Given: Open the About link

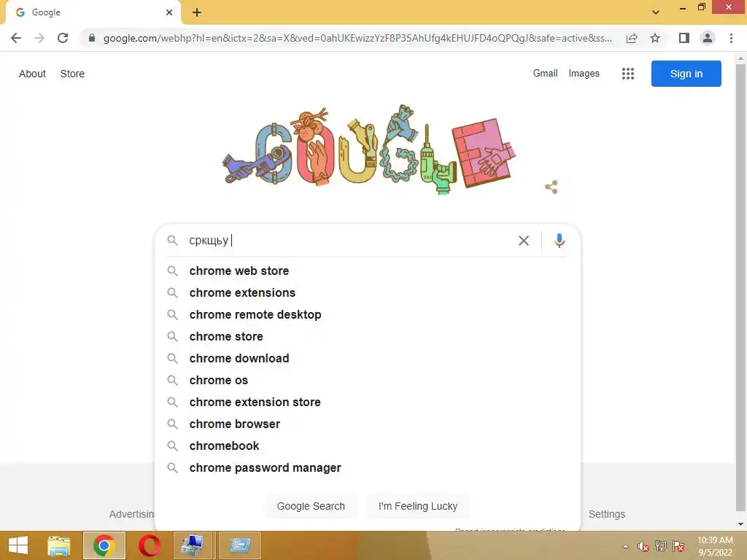Looking at the screenshot, I should click(32, 74).
